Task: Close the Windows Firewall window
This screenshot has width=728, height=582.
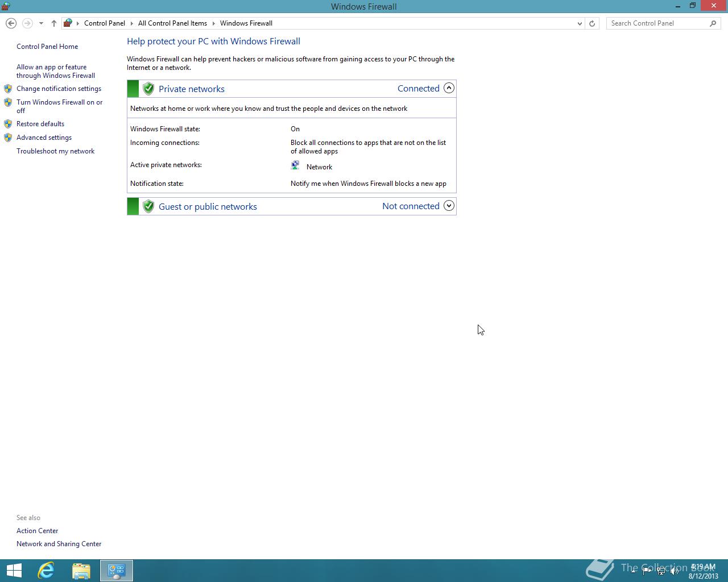Action: [714, 6]
